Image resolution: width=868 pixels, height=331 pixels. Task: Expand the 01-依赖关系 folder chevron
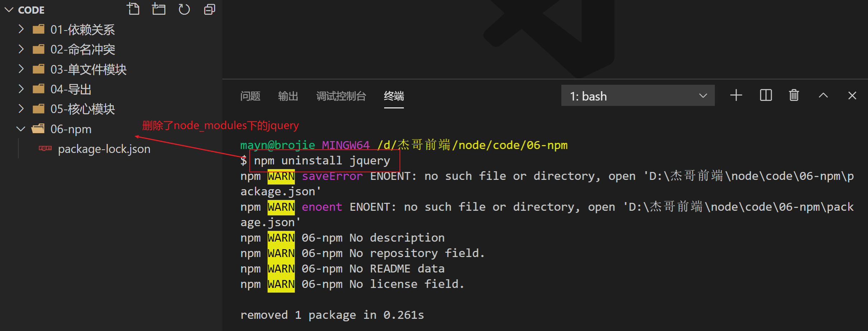point(21,29)
